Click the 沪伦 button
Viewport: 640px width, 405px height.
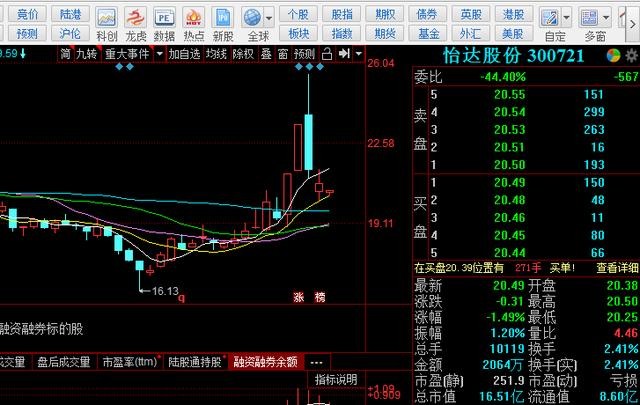(70, 33)
